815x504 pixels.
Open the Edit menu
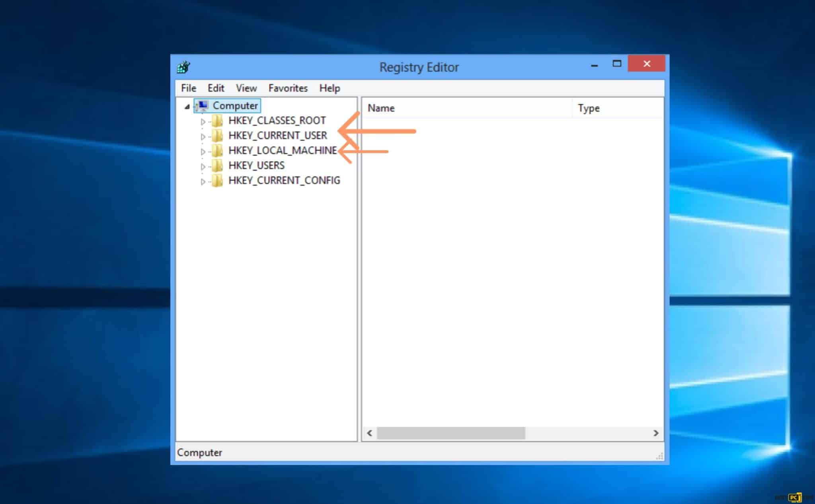click(216, 88)
